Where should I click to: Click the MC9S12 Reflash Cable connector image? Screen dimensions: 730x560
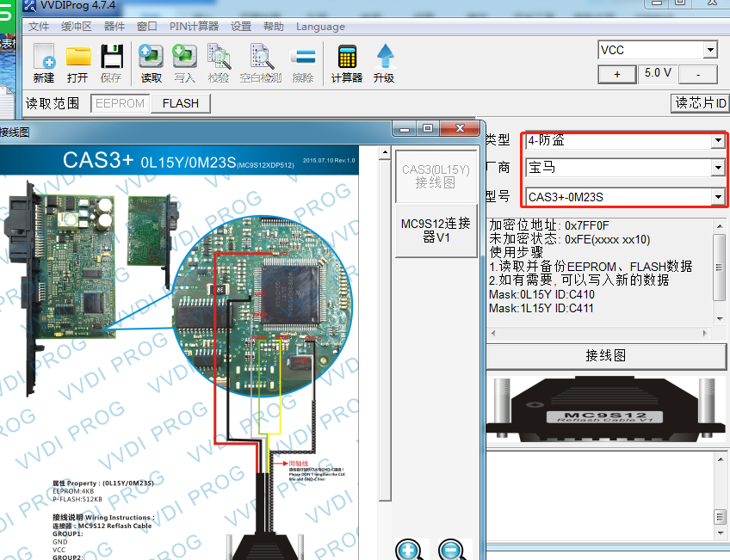point(605,409)
